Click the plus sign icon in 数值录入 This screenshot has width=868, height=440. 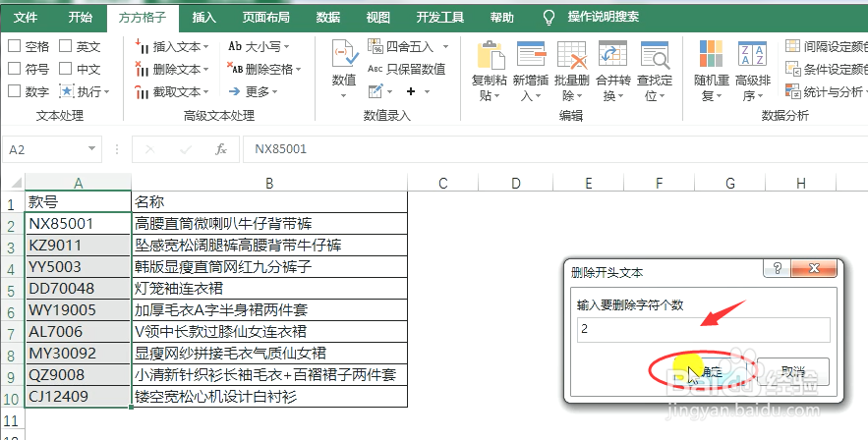pos(411,91)
